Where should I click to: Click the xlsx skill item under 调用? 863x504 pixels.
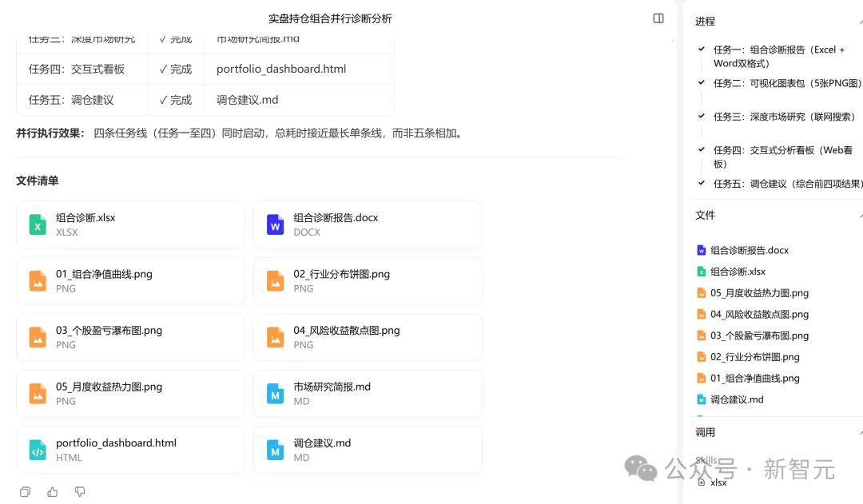coord(712,482)
